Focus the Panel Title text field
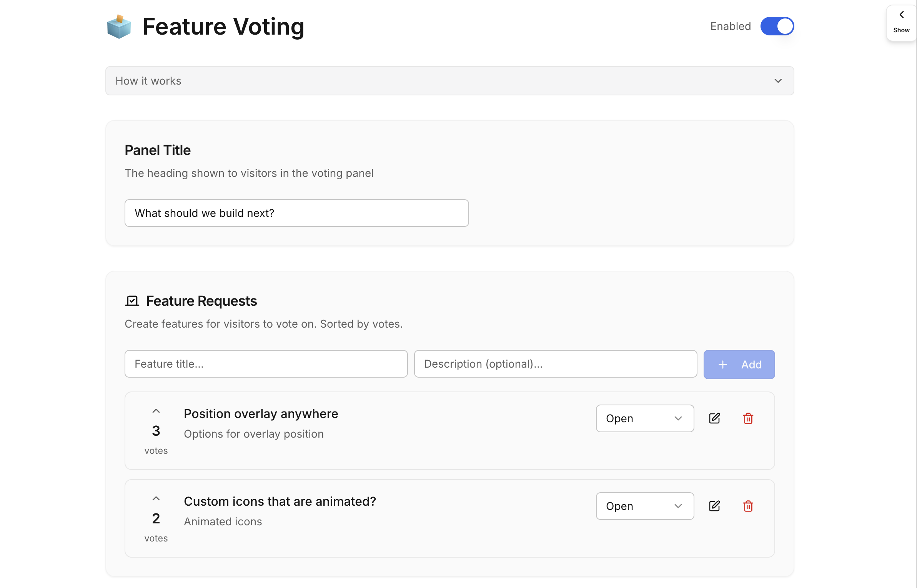 (296, 213)
